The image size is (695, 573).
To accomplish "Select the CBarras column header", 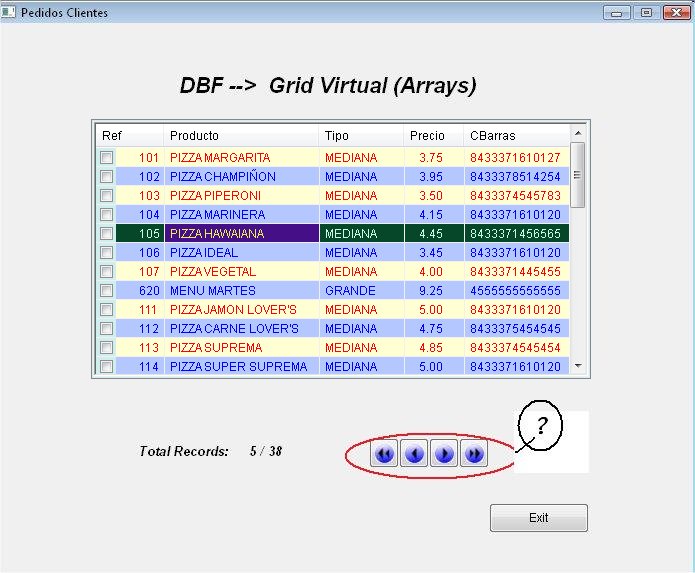I will tap(516, 136).
